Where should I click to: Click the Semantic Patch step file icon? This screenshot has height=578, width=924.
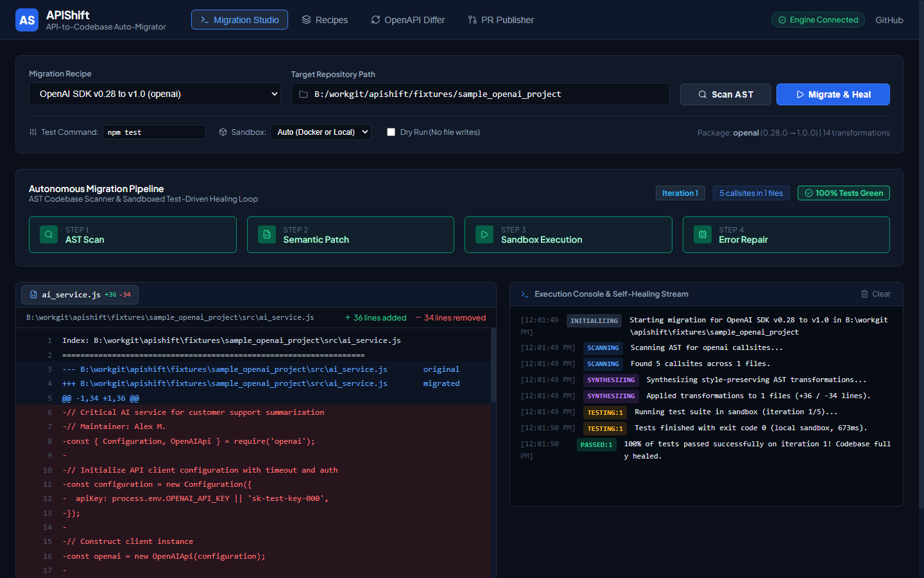(267, 234)
